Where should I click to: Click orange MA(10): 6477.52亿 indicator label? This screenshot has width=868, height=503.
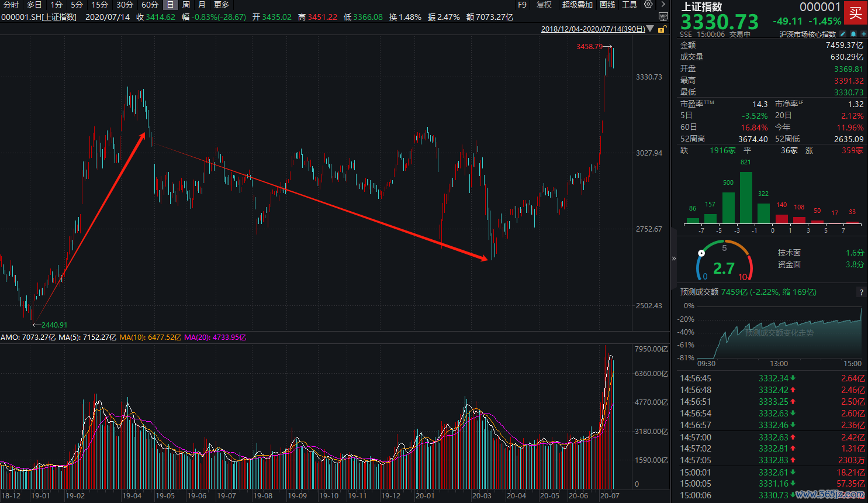click(150, 337)
